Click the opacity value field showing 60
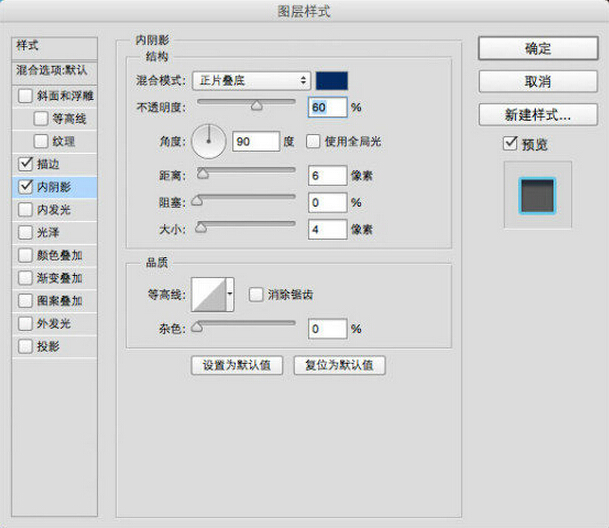Image resolution: width=609 pixels, height=528 pixels. point(327,107)
